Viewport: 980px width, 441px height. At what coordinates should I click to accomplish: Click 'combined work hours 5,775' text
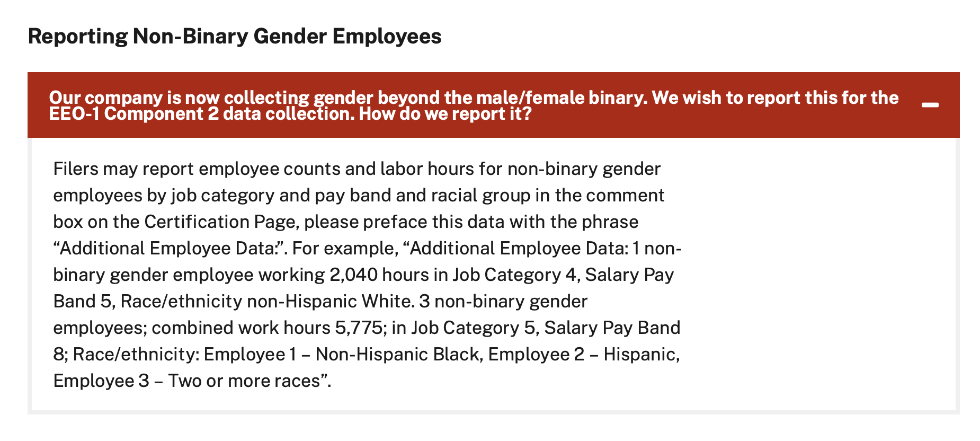(267, 328)
